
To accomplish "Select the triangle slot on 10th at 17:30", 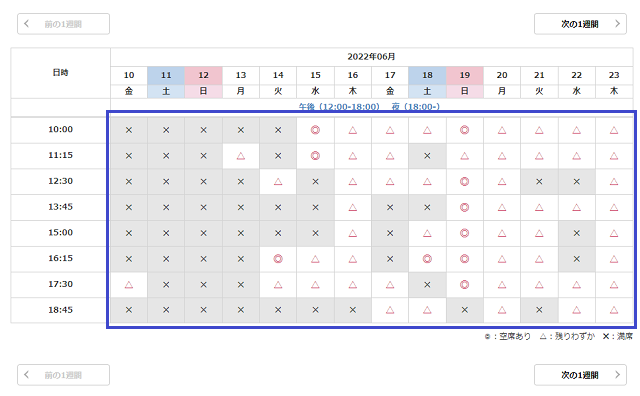I will pos(129,285).
